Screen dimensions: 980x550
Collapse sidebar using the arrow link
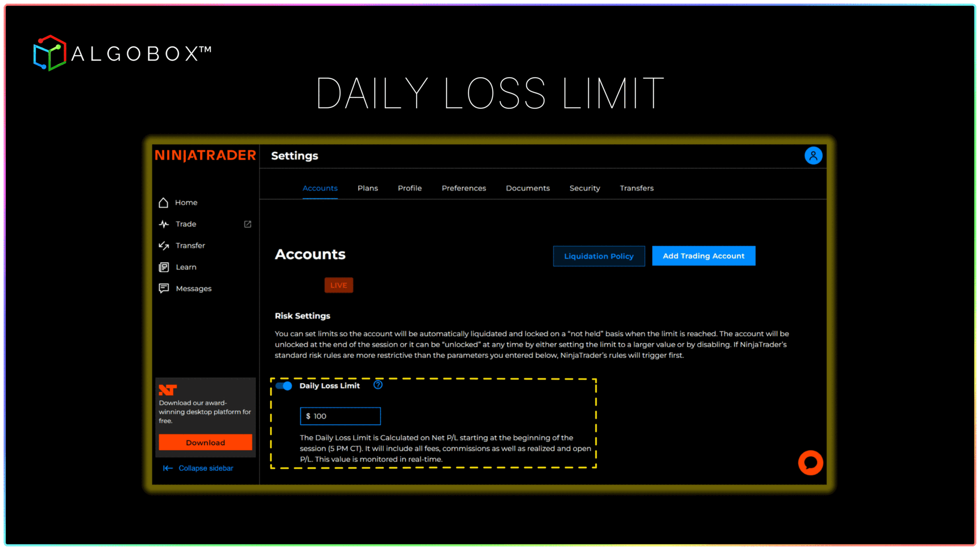pos(198,468)
